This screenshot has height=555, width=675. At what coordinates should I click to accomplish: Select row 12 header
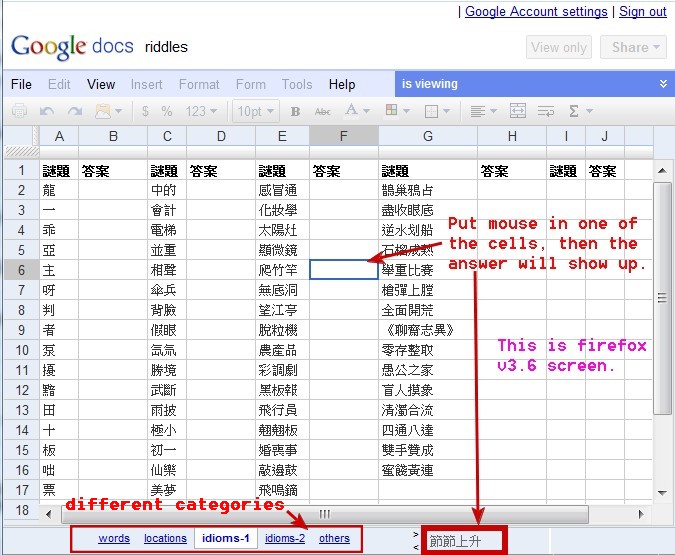[x=22, y=390]
